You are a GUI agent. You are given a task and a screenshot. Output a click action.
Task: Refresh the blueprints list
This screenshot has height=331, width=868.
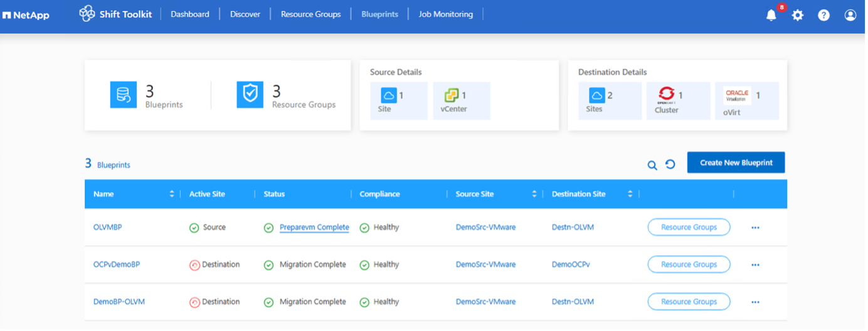coord(670,164)
